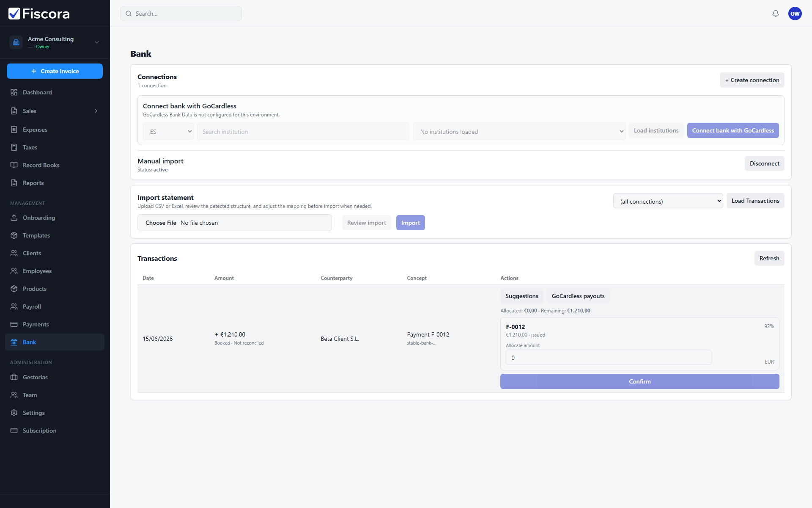
Task: Click the Review import button
Action: 366,223
